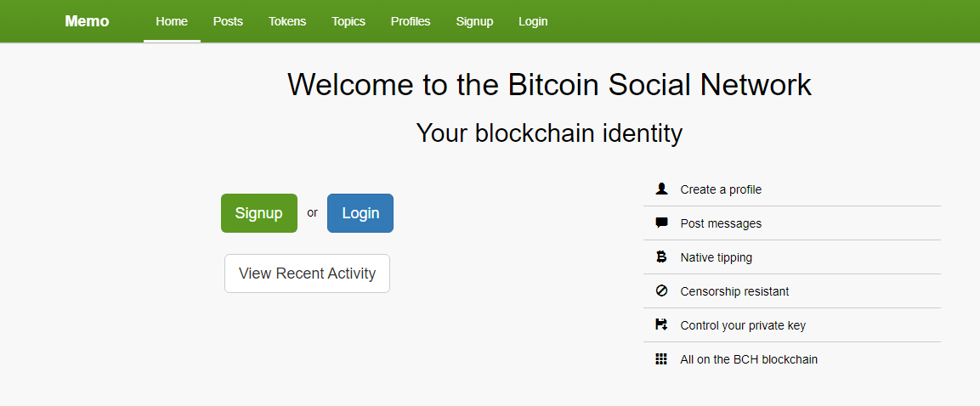The width and height of the screenshot is (980, 406).
Task: Select the Home tab in the navbar
Action: pyautogui.click(x=172, y=21)
